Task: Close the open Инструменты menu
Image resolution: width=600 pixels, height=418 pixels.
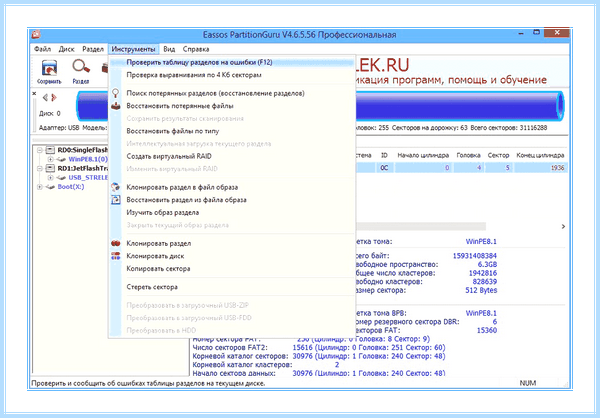Action: (x=133, y=49)
